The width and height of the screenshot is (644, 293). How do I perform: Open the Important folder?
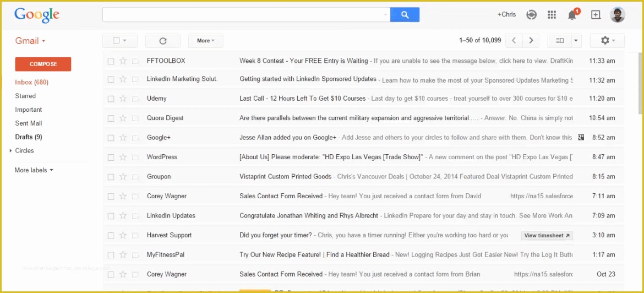pos(28,110)
